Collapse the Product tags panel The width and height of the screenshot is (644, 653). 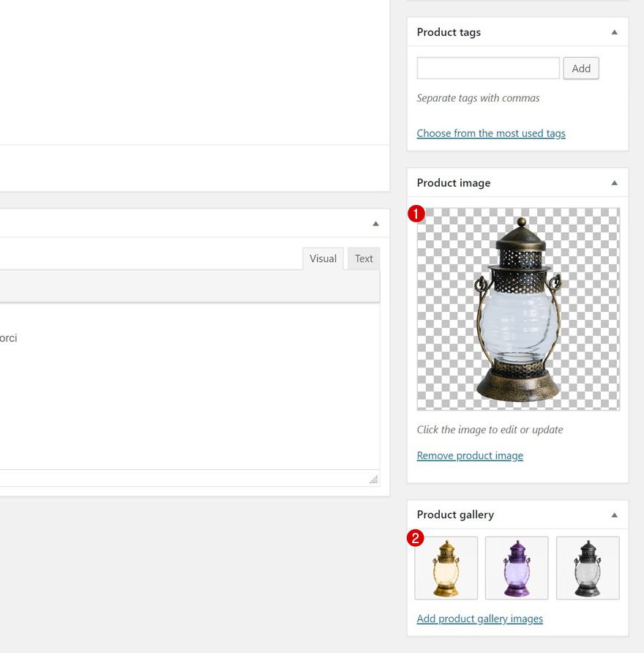(615, 31)
